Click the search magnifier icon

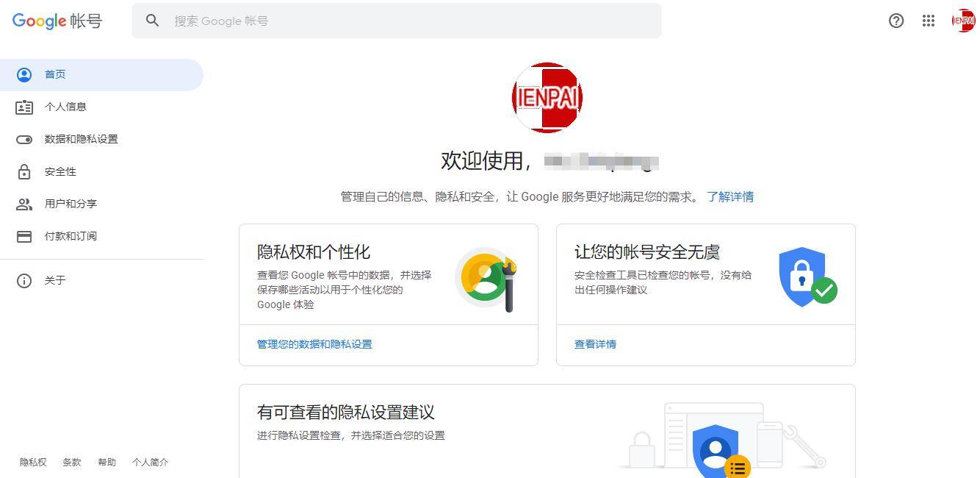coord(152,21)
